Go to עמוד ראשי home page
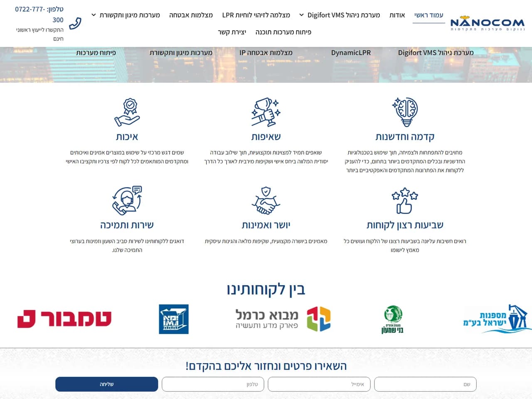 coord(429,15)
